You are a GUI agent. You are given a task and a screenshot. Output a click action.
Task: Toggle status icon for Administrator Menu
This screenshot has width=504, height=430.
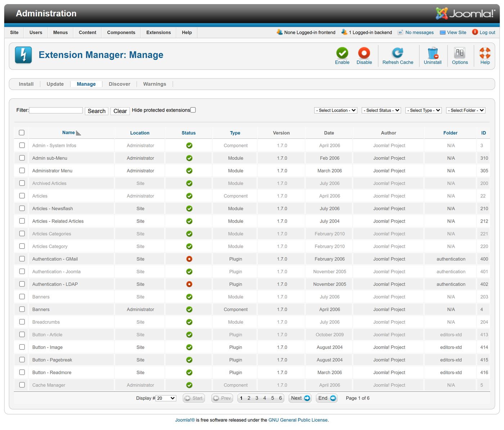click(189, 171)
